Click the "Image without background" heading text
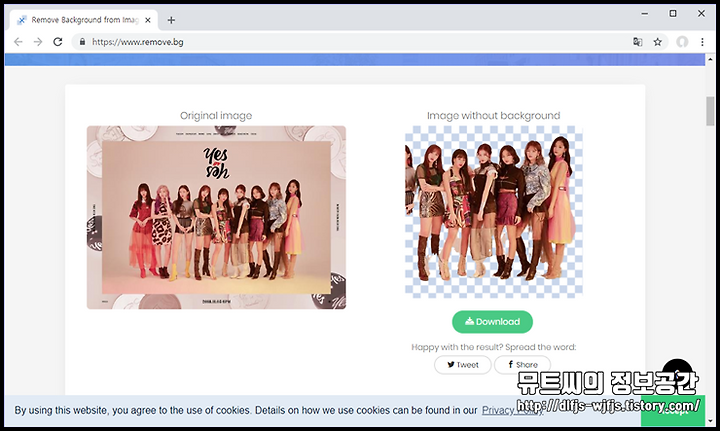Viewport: 720px width, 431px height. pos(494,116)
